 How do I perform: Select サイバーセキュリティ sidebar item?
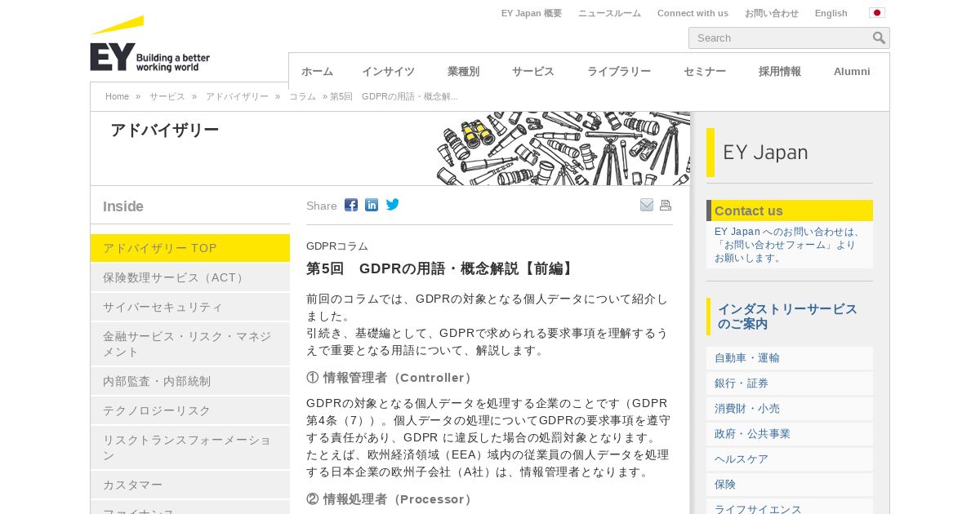(190, 307)
